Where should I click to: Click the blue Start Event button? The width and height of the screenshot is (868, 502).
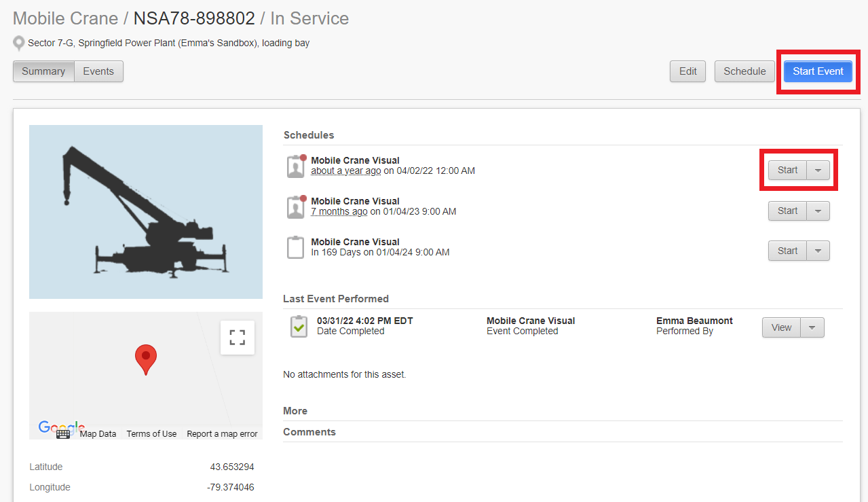click(x=818, y=71)
